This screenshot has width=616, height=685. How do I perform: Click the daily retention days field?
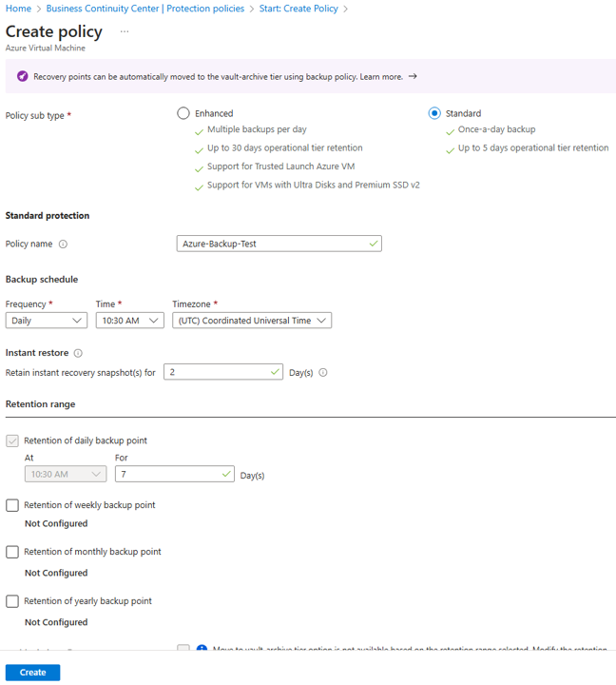pyautogui.click(x=169, y=474)
